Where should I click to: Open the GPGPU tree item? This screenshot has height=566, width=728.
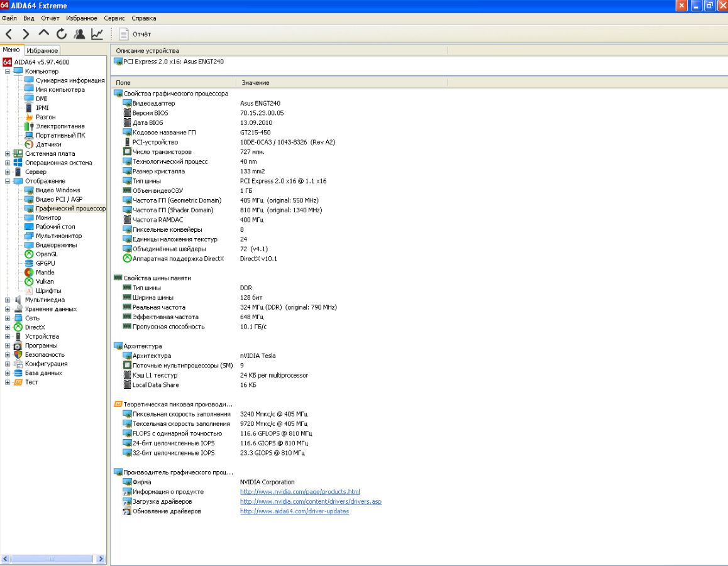point(45,263)
